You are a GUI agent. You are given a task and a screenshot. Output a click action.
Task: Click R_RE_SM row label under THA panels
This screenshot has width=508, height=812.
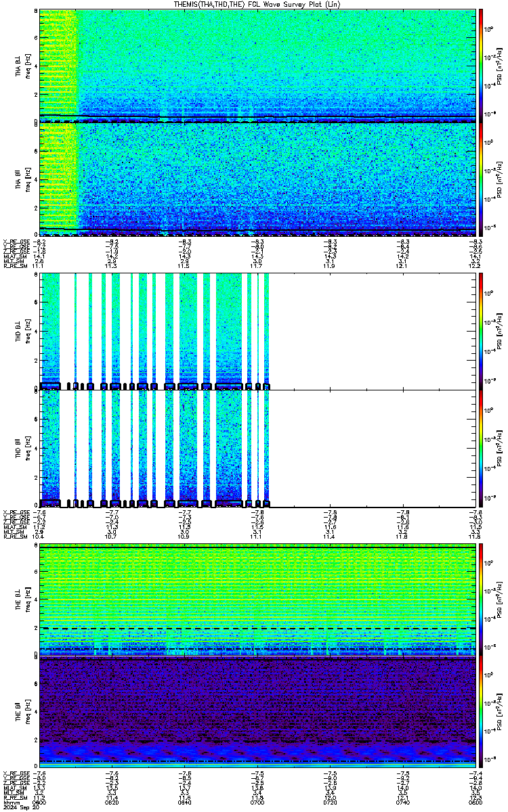[14, 266]
